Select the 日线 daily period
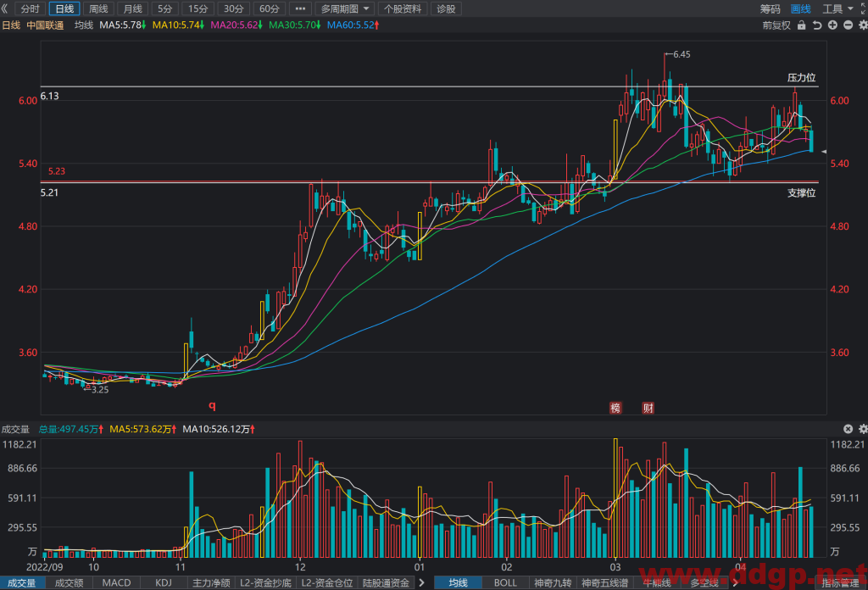Image resolution: width=868 pixels, height=590 pixels. coord(64,8)
